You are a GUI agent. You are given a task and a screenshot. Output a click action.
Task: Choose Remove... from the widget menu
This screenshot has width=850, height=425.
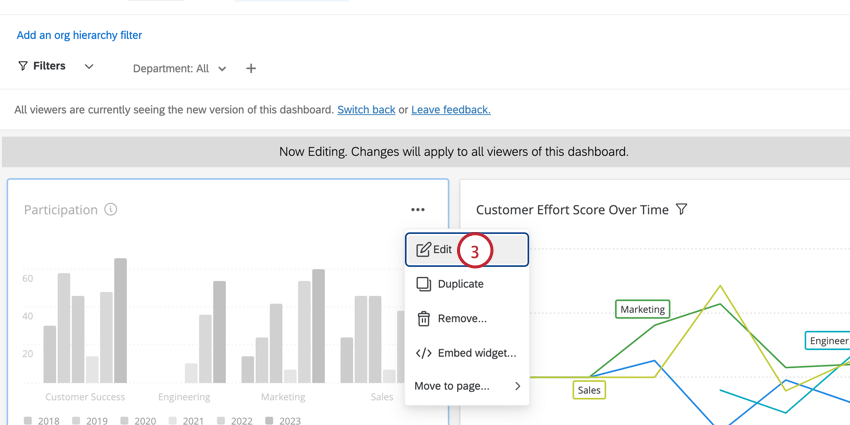coord(462,319)
